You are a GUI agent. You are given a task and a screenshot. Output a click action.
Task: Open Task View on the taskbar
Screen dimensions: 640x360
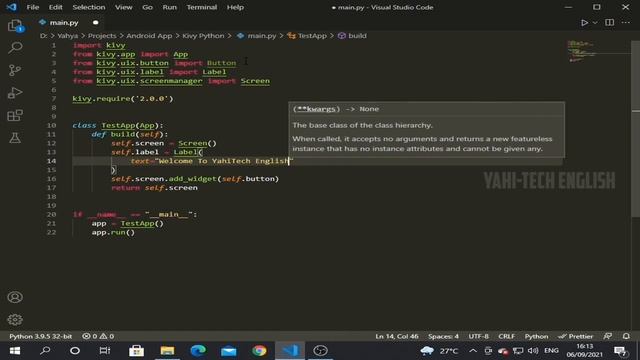(x=104, y=351)
